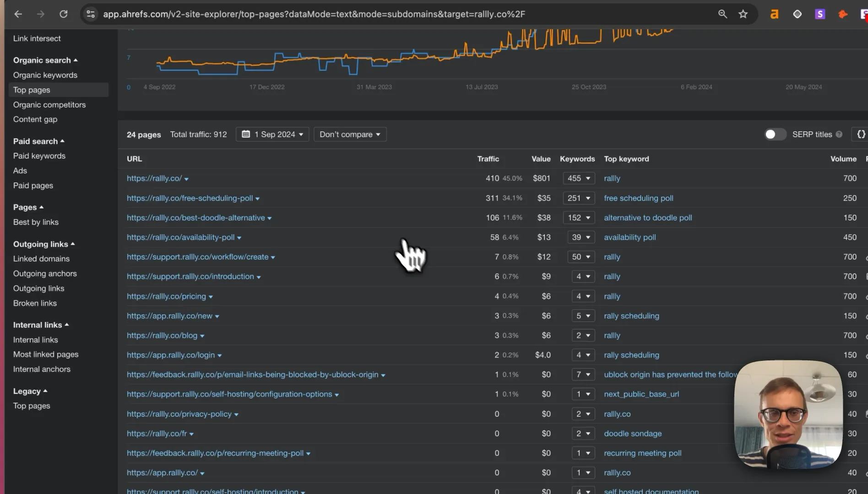Expand the 152 keywords dropdown
868x494 pixels.
coord(579,218)
